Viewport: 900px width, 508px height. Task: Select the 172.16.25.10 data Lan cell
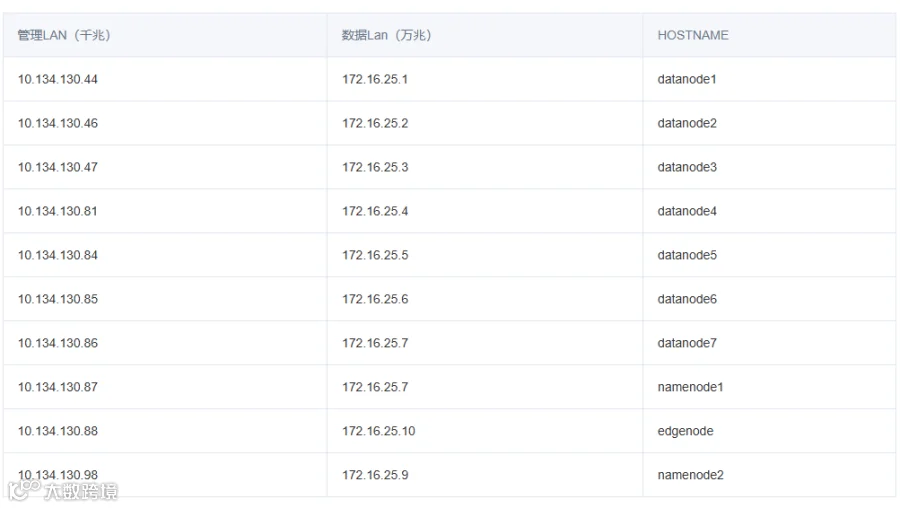click(x=485, y=431)
